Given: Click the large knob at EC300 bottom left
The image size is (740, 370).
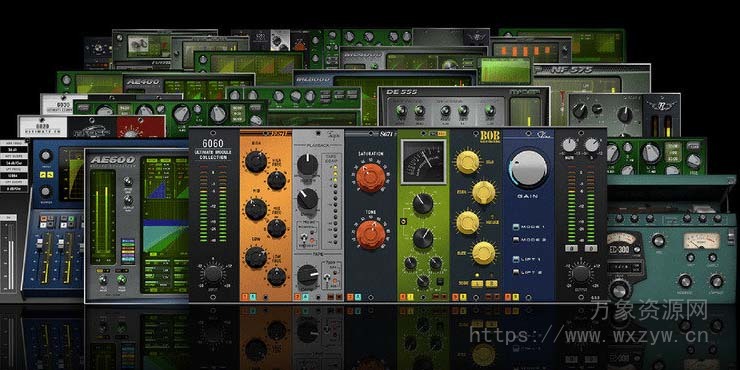Looking at the screenshot, I should click(619, 289).
